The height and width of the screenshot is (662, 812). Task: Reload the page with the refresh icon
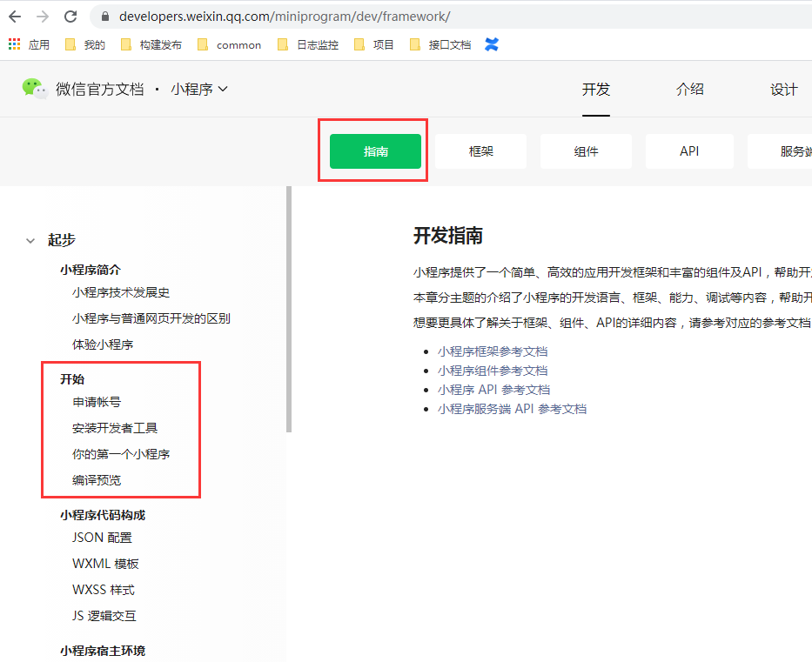(x=71, y=15)
